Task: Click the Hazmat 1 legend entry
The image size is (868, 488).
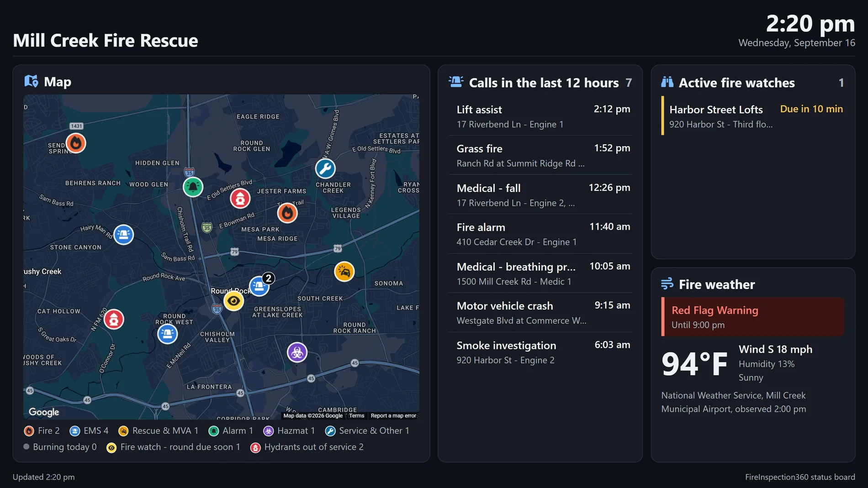Action: [x=289, y=431]
